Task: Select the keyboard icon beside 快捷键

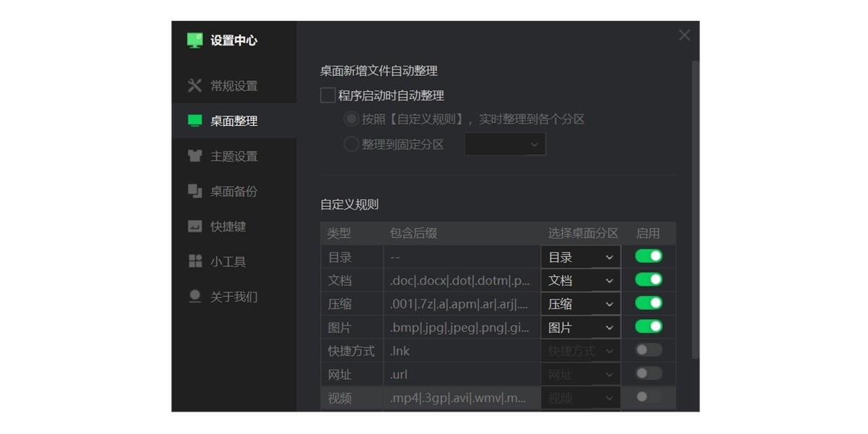Action: (x=195, y=226)
